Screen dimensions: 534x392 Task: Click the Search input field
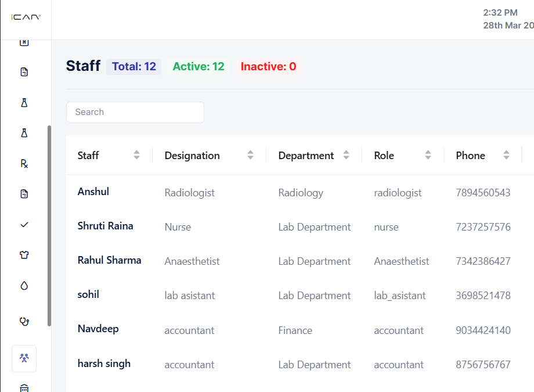click(x=135, y=112)
